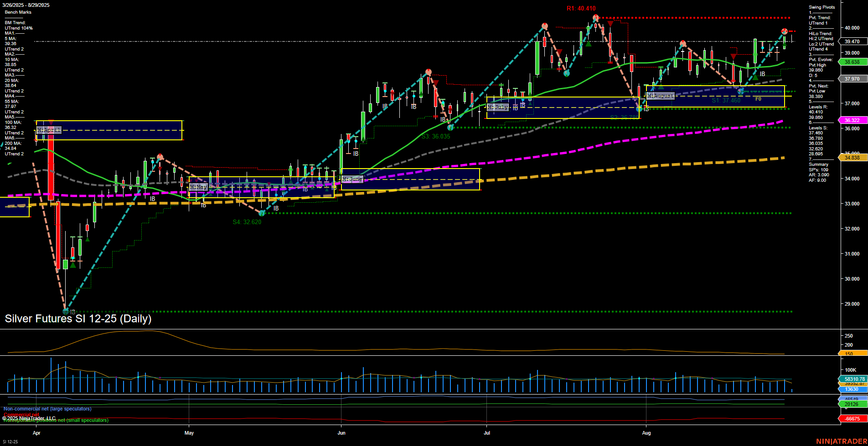Click the S1: 37.460 support label
The width and height of the screenshot is (868, 446).
(726, 101)
